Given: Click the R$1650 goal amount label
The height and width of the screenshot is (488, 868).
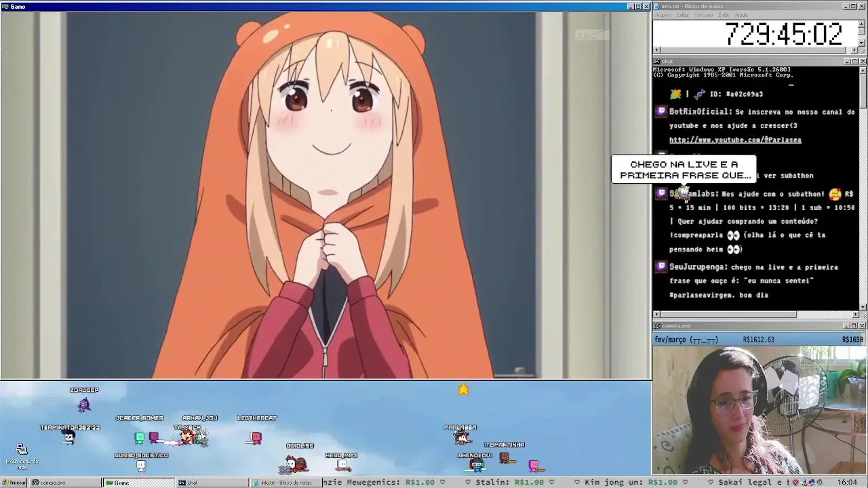Looking at the screenshot, I should pyautogui.click(x=852, y=340).
